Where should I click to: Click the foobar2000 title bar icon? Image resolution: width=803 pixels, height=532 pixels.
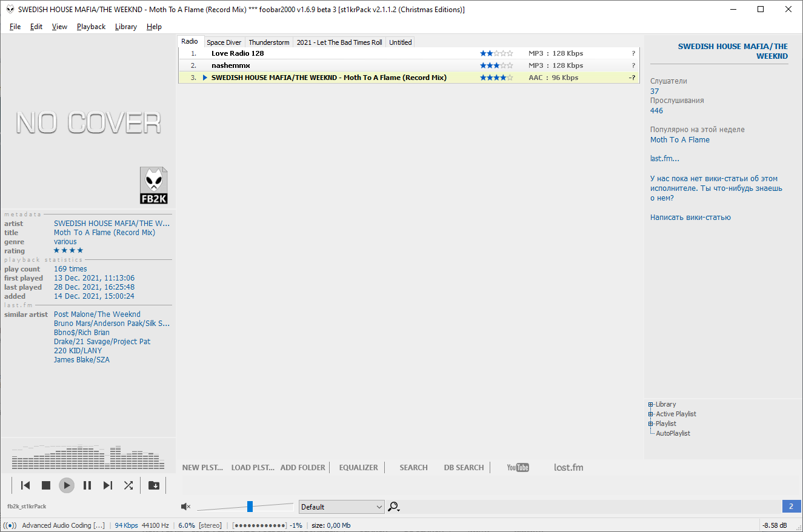coord(10,9)
